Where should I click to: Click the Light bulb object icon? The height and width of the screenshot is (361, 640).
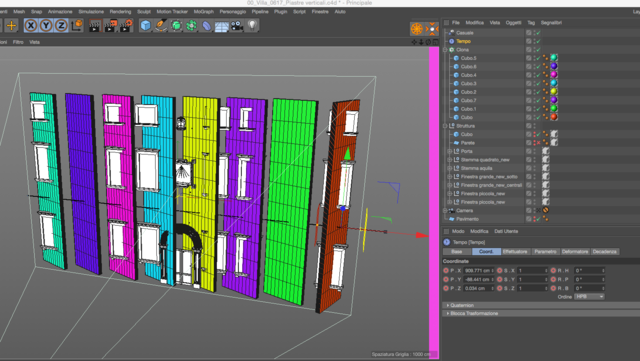253,26
